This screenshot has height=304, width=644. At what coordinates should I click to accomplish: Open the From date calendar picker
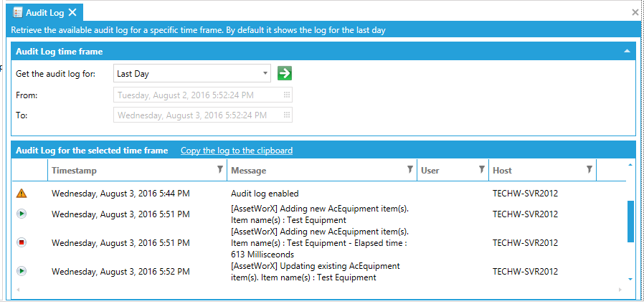[286, 95]
